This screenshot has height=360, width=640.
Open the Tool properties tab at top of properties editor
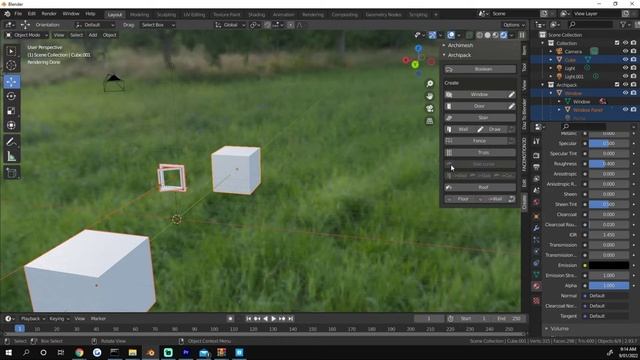[x=536, y=141]
